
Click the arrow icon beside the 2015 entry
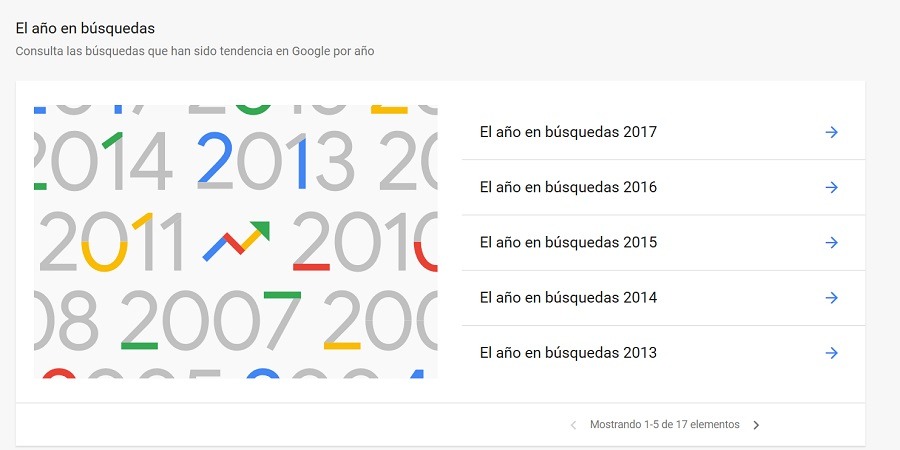pos(831,242)
